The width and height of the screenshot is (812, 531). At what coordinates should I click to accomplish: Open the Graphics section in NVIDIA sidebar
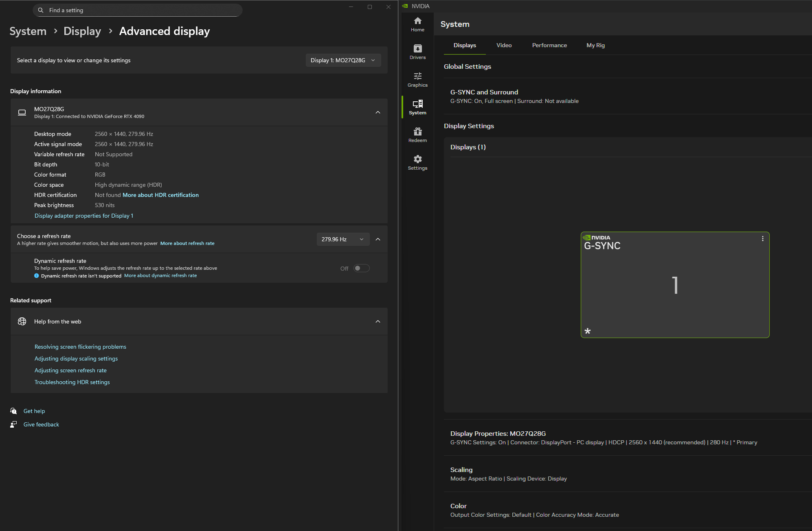[417, 80]
